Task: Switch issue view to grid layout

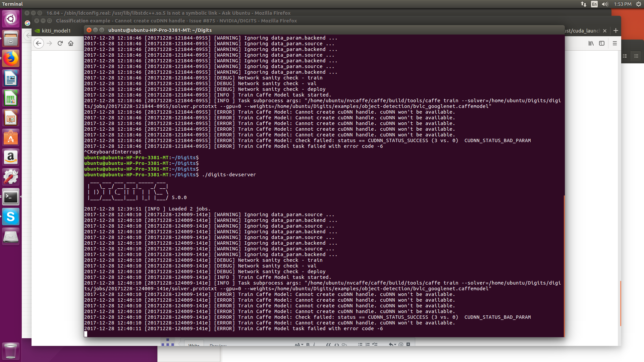Action: coord(637,56)
